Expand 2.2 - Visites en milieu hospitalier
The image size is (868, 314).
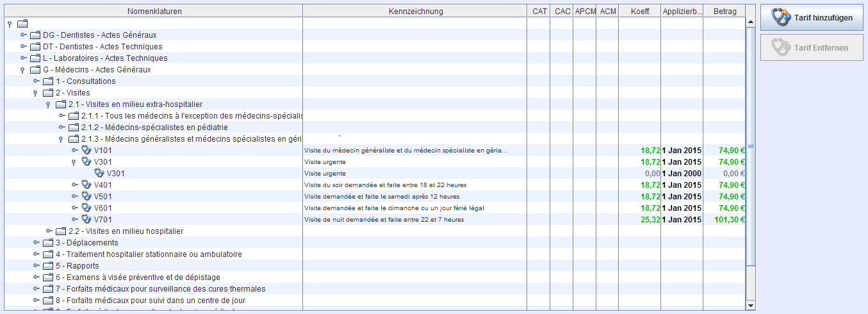click(x=49, y=231)
